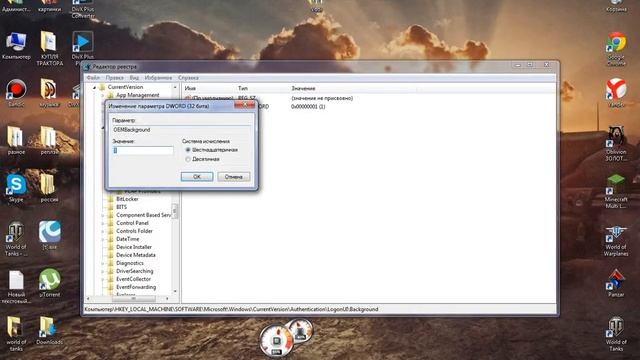Click the CPU meter desktop gadget
Viewport: 640px width, 360px height.
click(277, 340)
